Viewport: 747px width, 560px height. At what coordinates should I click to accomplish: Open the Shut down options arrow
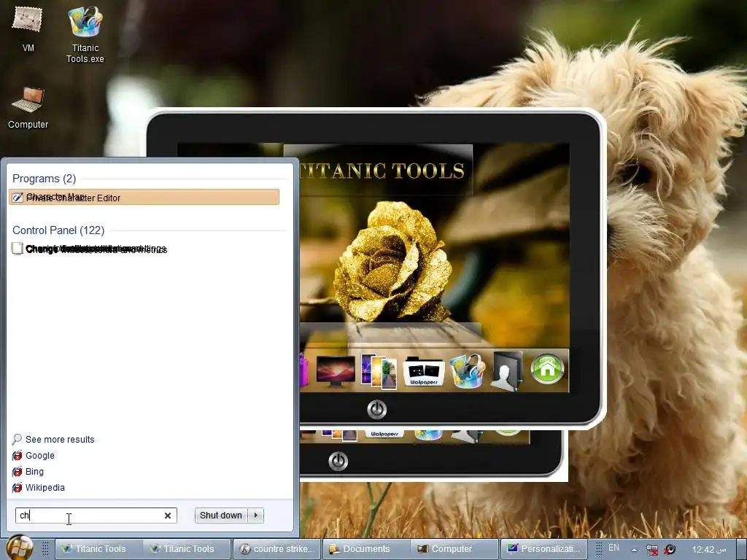256,516
